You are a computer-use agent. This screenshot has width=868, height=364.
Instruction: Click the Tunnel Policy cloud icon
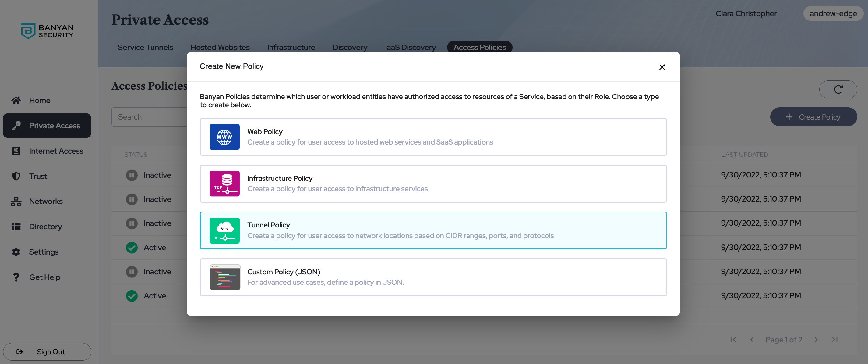pyautogui.click(x=224, y=230)
